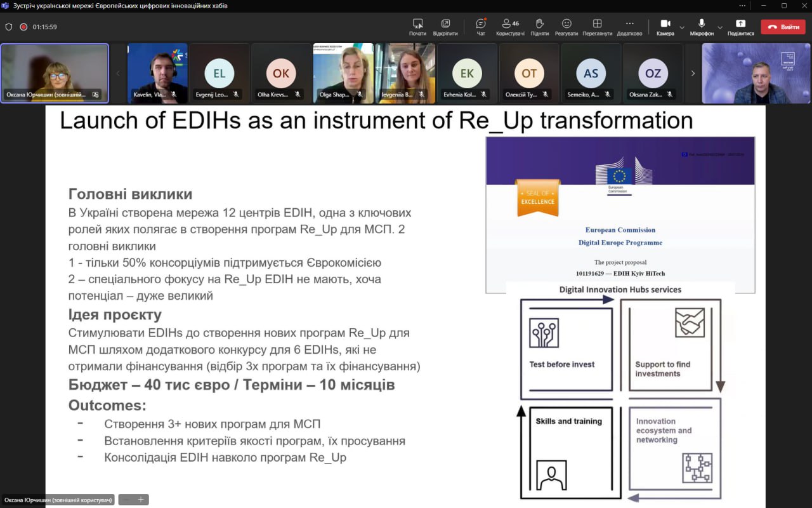The width and height of the screenshot is (812, 508).
Task: Click the recording indicator icon
Action: pos(23,27)
